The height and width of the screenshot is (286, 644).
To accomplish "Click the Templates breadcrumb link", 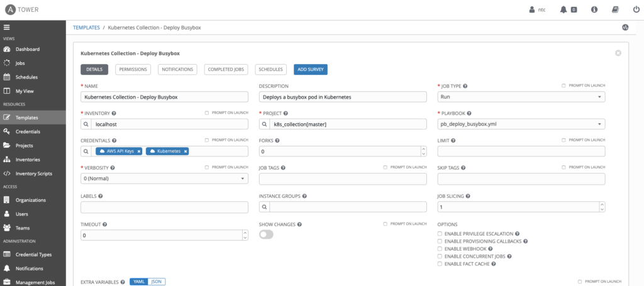I will [86, 28].
